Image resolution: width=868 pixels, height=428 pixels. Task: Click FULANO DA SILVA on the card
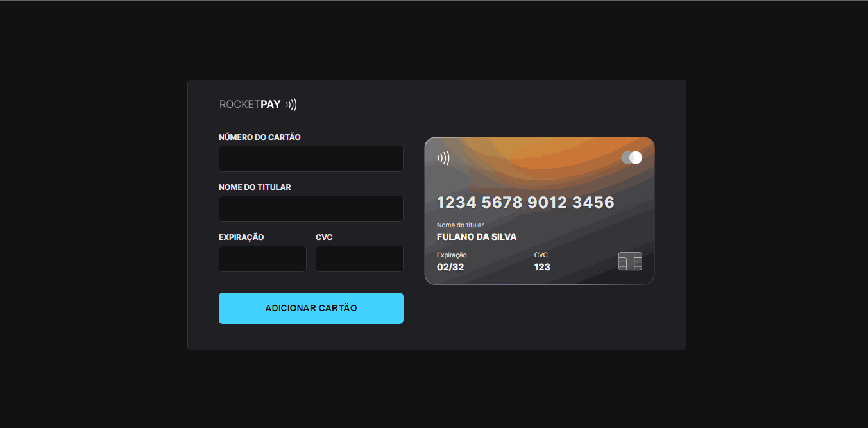click(x=477, y=237)
